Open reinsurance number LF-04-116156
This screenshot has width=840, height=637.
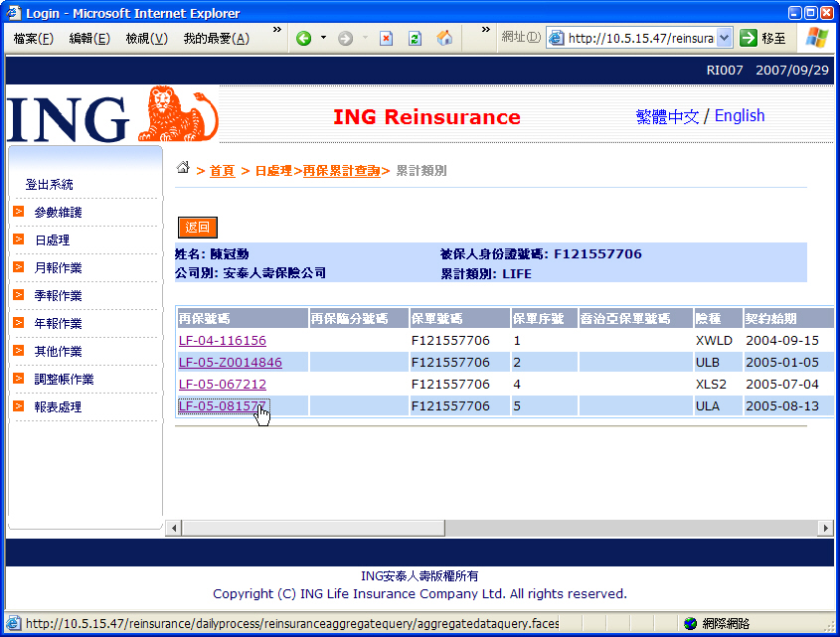223,341
